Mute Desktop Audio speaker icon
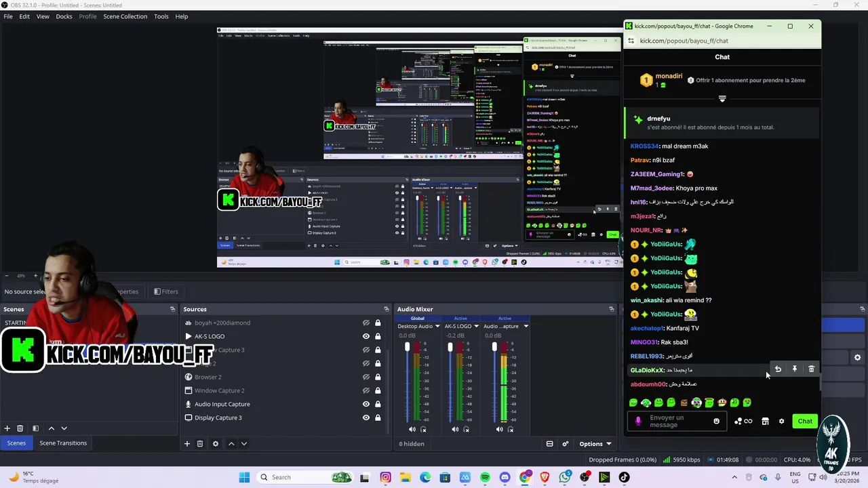Viewport: 868px width, 488px height. (412, 429)
